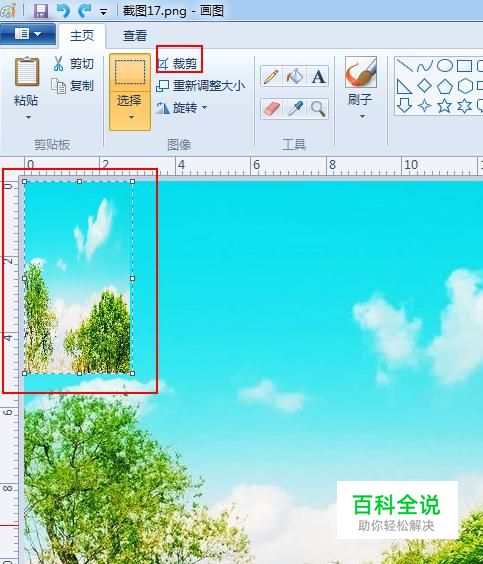483x564 pixels.
Task: Choose the Diamond shape
Action: coord(425,86)
